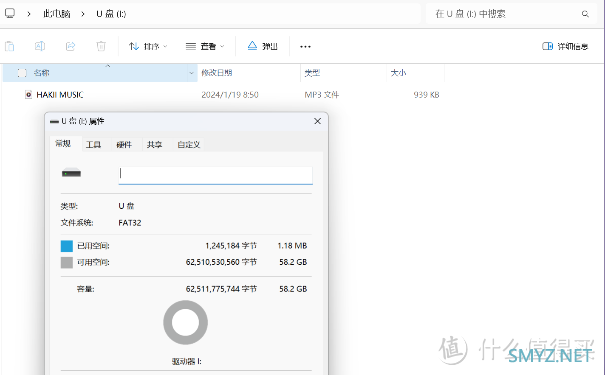The image size is (605, 375).
Task: Expand the chevron after 此电脑 breadcrumb
Action: 83,14
